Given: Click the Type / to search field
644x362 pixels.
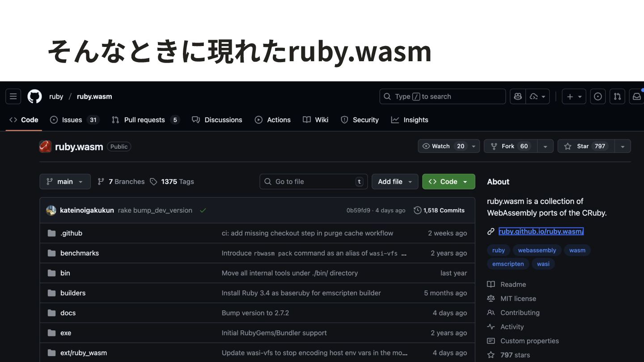Looking at the screenshot, I should coord(443,97).
